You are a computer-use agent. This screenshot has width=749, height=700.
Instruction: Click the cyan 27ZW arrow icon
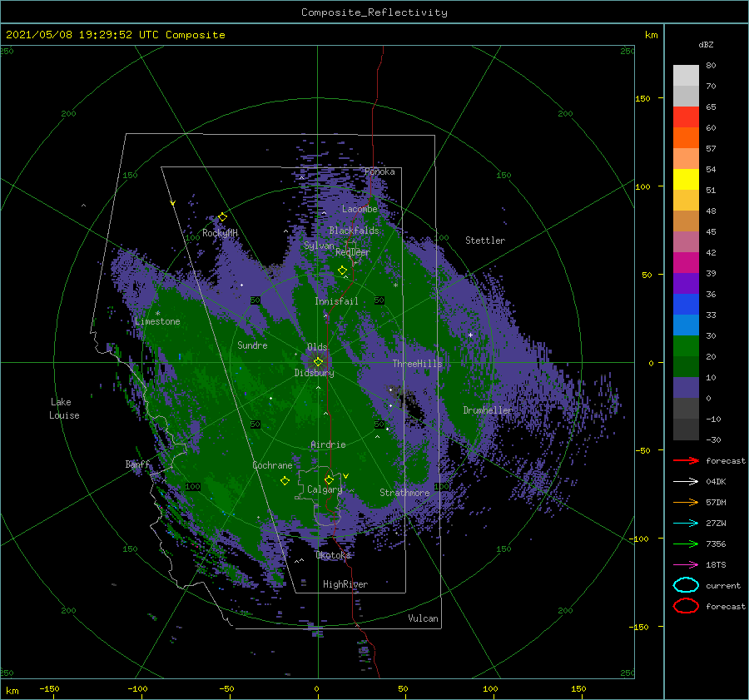[x=686, y=524]
